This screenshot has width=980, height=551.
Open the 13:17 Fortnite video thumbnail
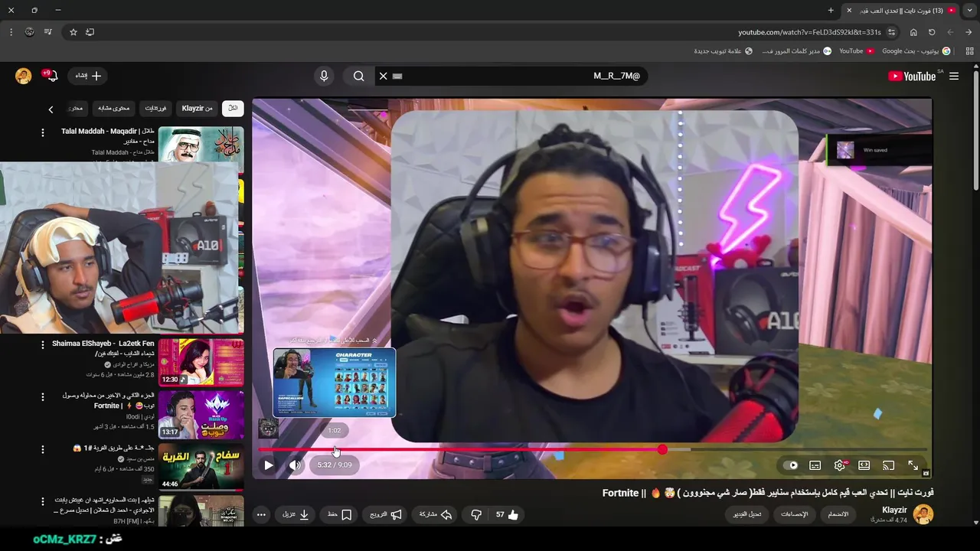(x=201, y=414)
